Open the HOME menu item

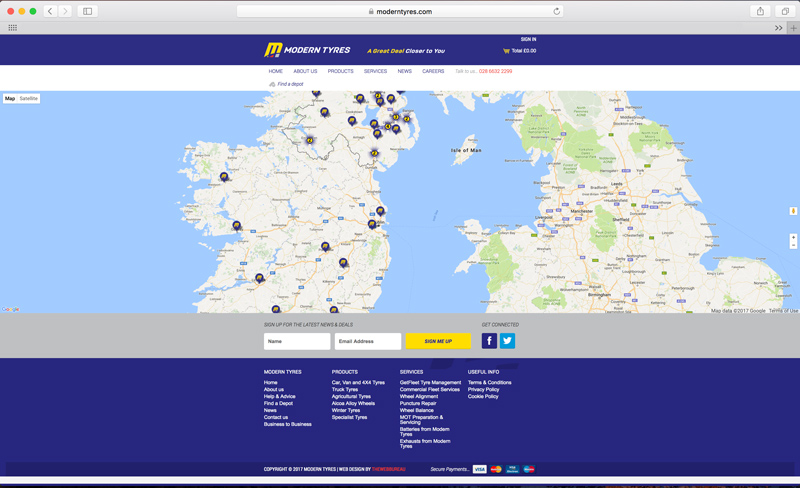276,71
